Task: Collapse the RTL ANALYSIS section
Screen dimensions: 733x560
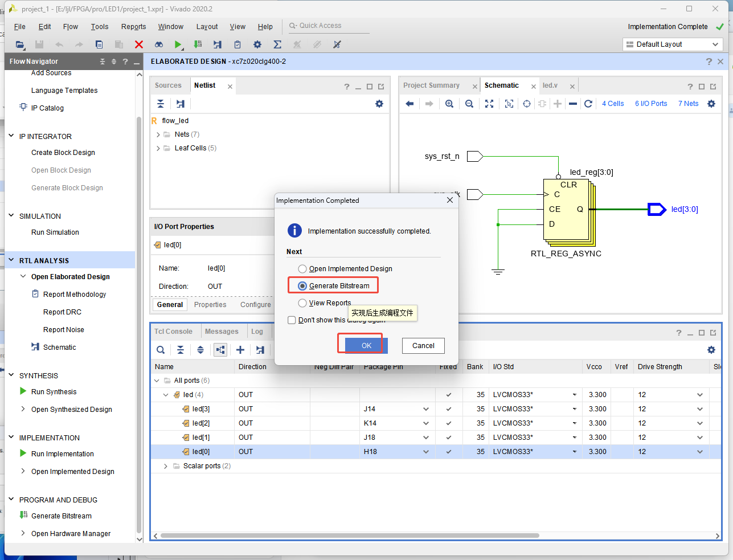Action: pyautogui.click(x=11, y=260)
